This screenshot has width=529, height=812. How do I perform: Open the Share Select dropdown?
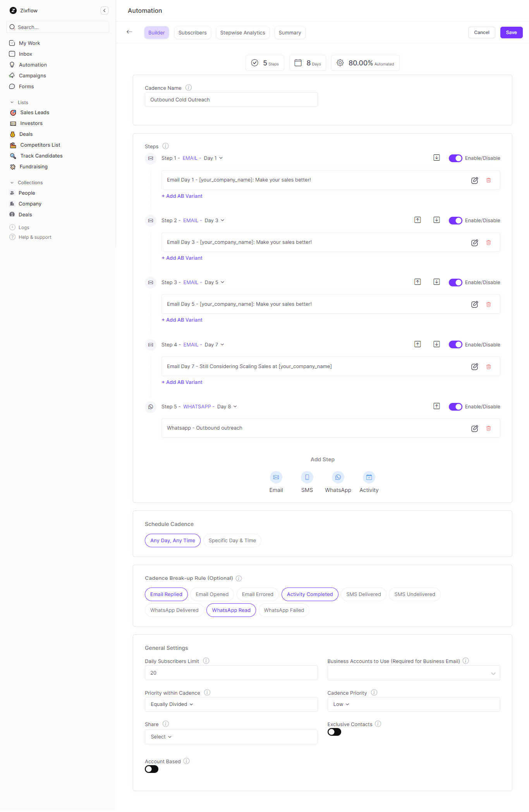(x=231, y=737)
